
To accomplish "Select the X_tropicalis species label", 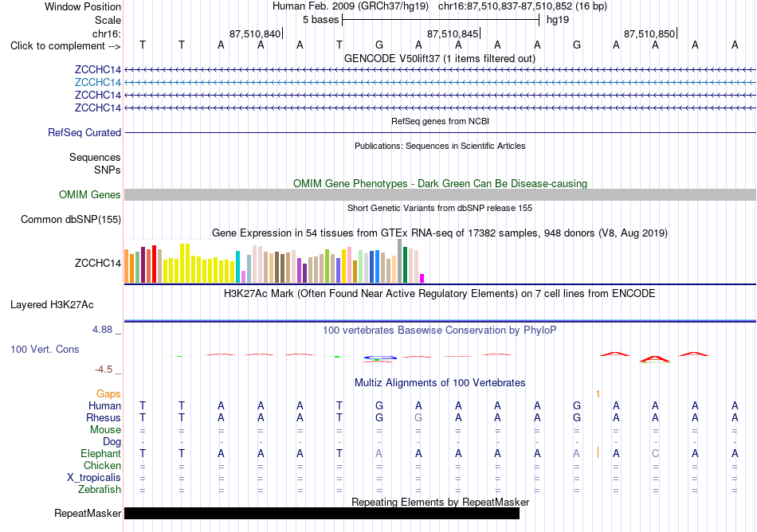I will [94, 478].
